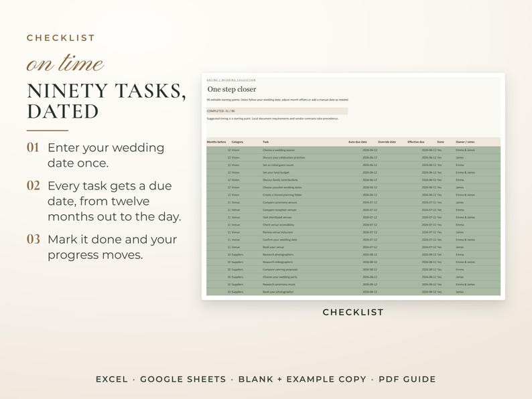The image size is (532, 399).
Task: Click the effective due date for Visit shortlisted venues
Action: 429,218
